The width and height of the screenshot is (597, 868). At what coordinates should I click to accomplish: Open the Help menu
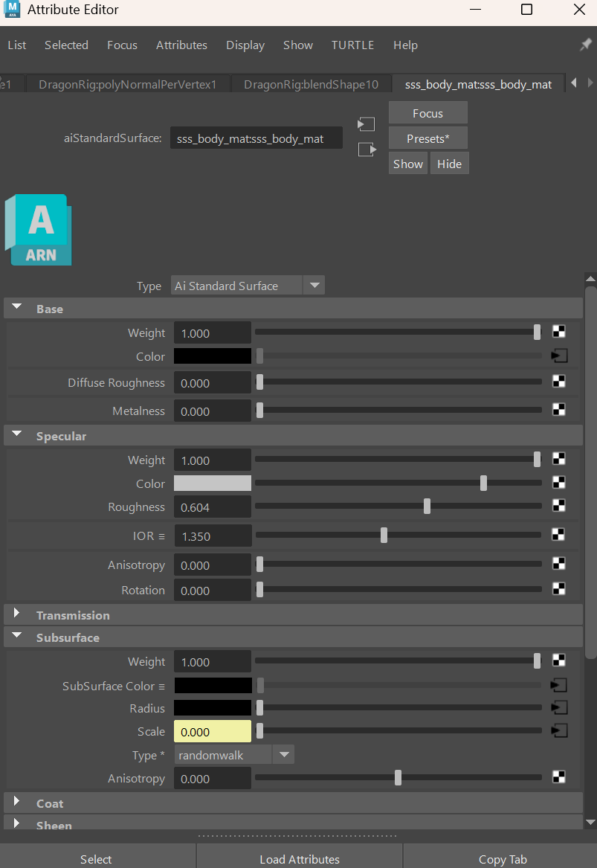tap(406, 45)
